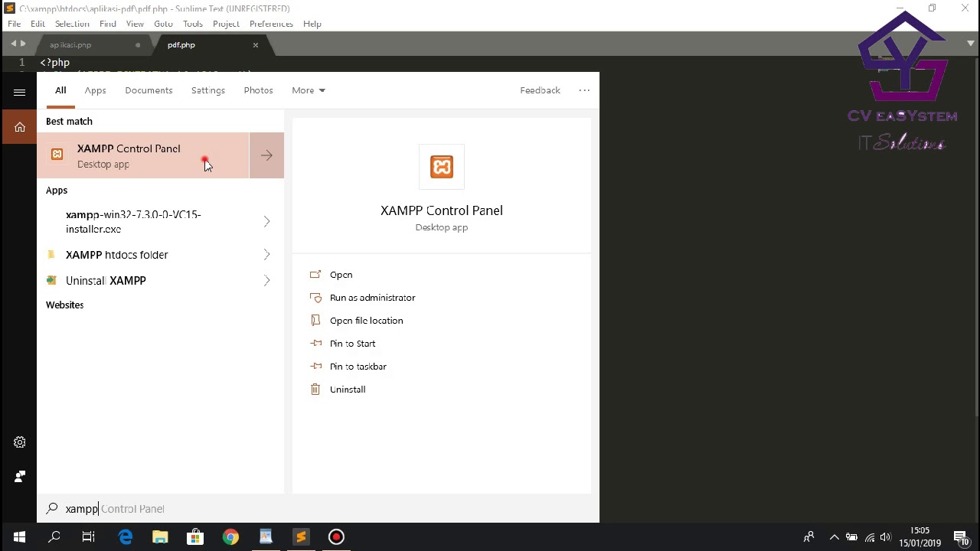The width and height of the screenshot is (980, 551).
Task: Open the Sublime Text Find menu
Action: [x=108, y=24]
